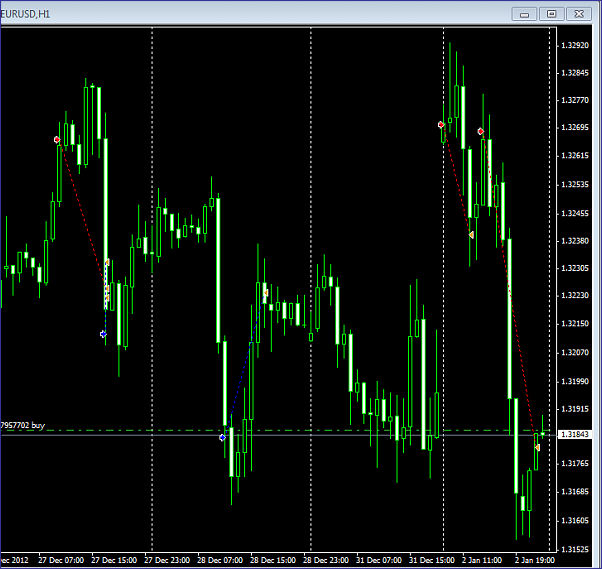Viewport: 602px width, 569px height.
Task: Click the second red sell marker near 2 Jan 11:00
Action: point(481,131)
